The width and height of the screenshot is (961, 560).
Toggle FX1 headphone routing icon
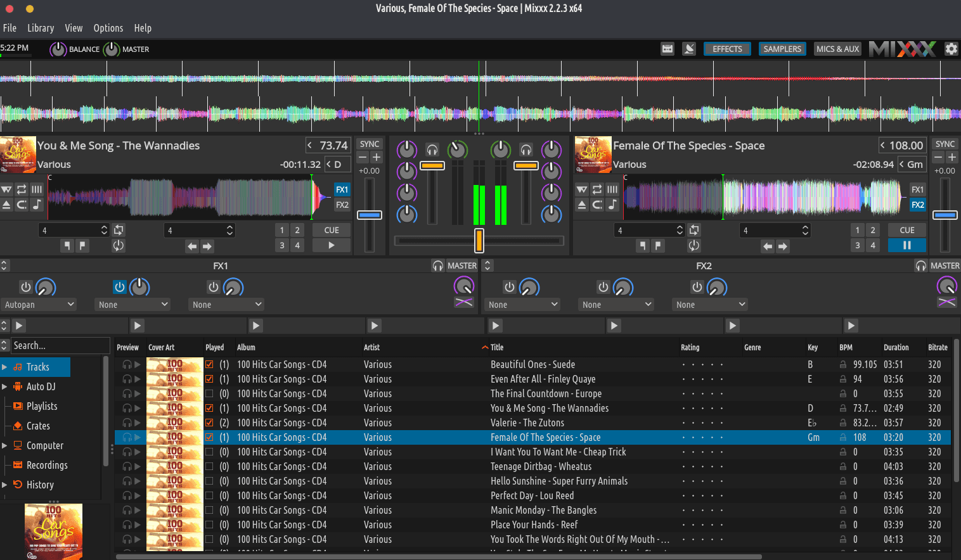437,265
